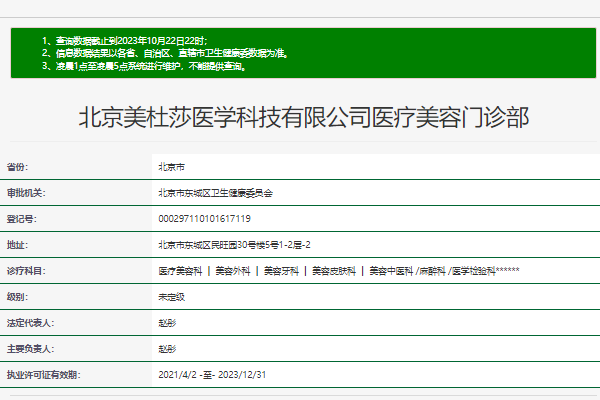Select the 诊疗科目 label
Viewport: 600px width, 400px height.
[26, 271]
